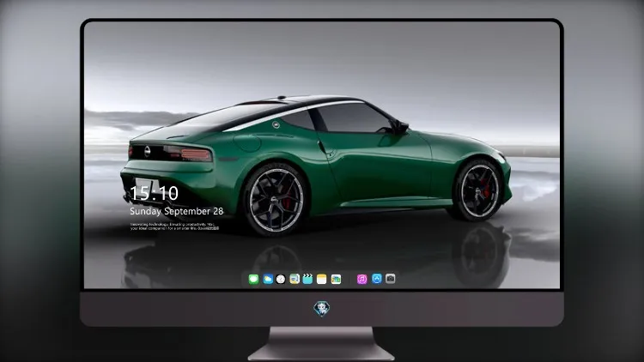Launch the pink Music app in dock

point(361,279)
